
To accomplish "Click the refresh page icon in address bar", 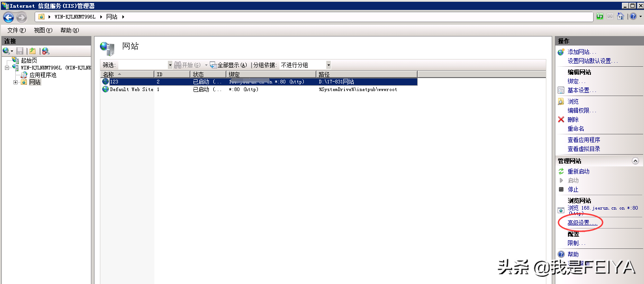I will point(600,17).
